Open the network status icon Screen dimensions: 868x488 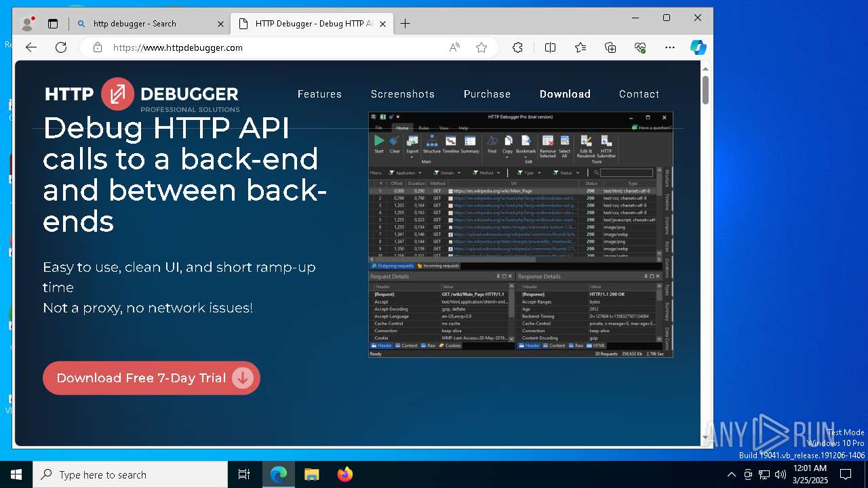(x=764, y=474)
